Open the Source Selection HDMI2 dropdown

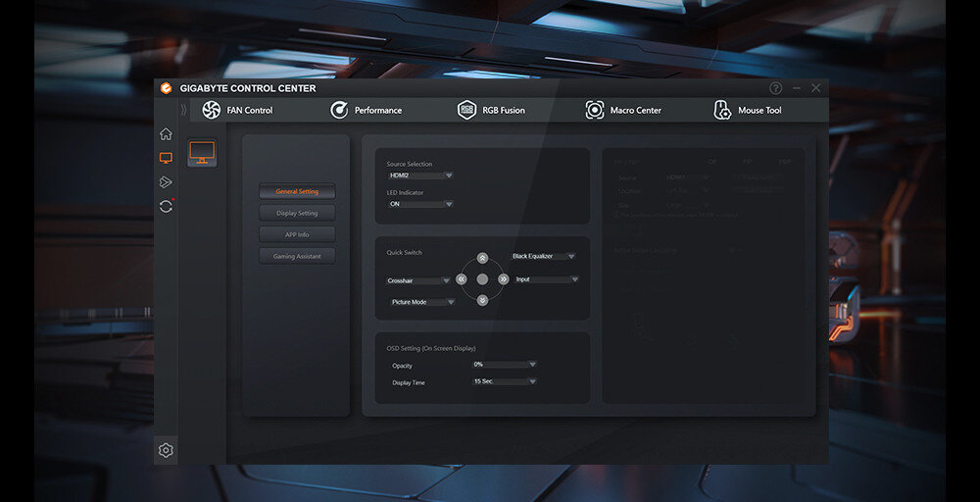(420, 176)
